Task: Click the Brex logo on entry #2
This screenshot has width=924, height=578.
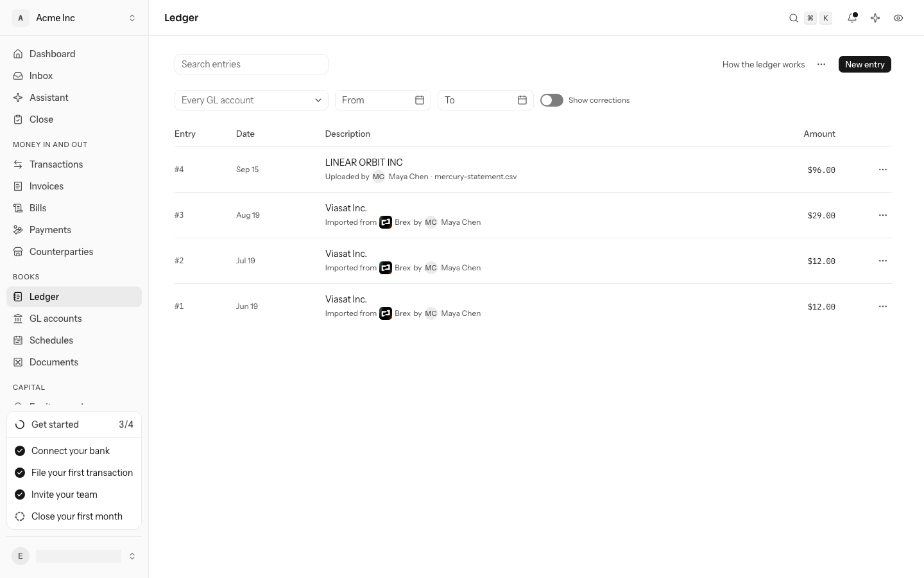Action: pos(386,268)
